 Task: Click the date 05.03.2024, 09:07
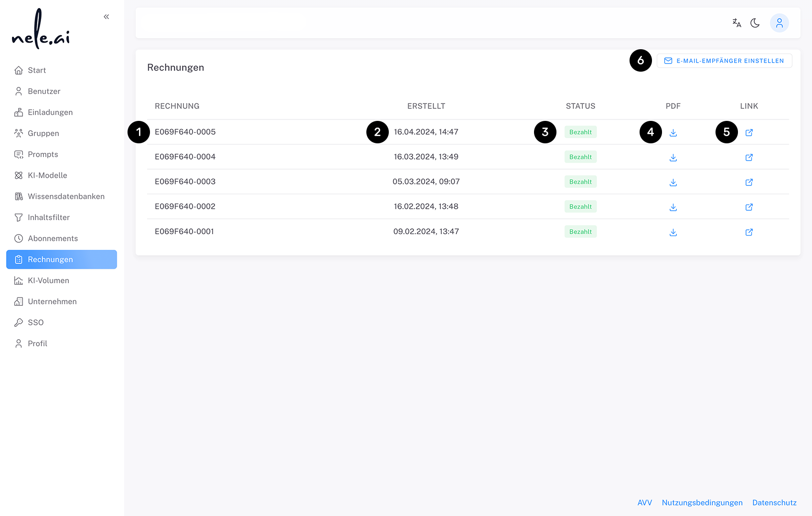click(426, 182)
